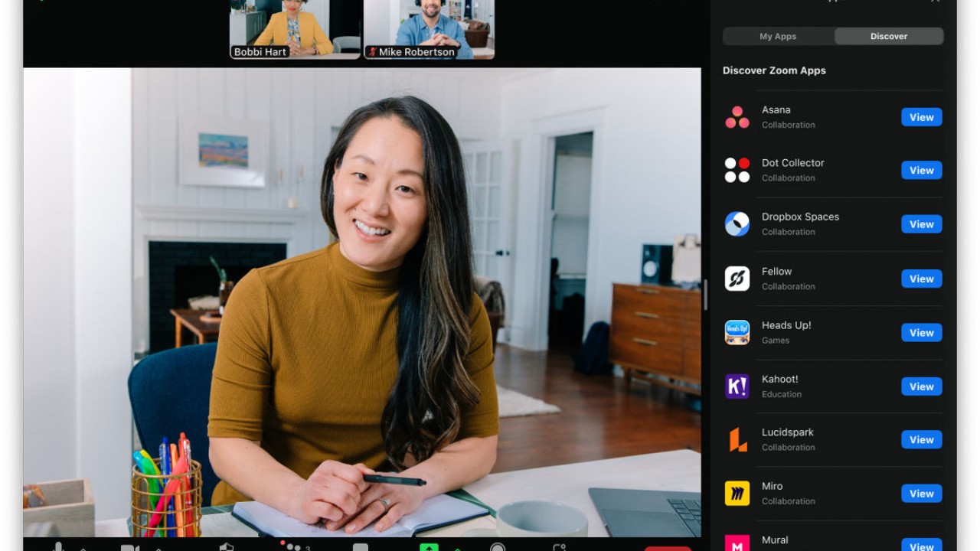Click the Lucidspark app icon

tap(737, 440)
